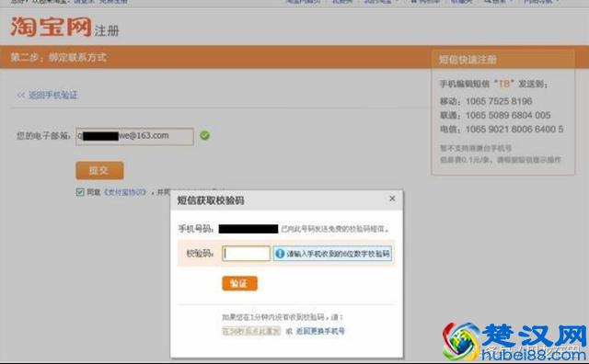Click the 短信快速注册 panel heading
Image resolution: width=589 pixels, height=364 pixels.
pos(468,60)
